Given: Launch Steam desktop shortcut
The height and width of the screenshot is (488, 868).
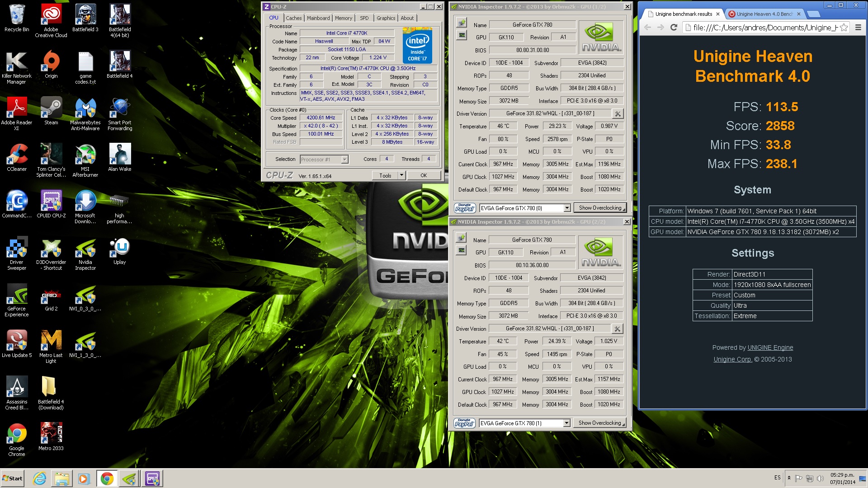Looking at the screenshot, I should (51, 111).
